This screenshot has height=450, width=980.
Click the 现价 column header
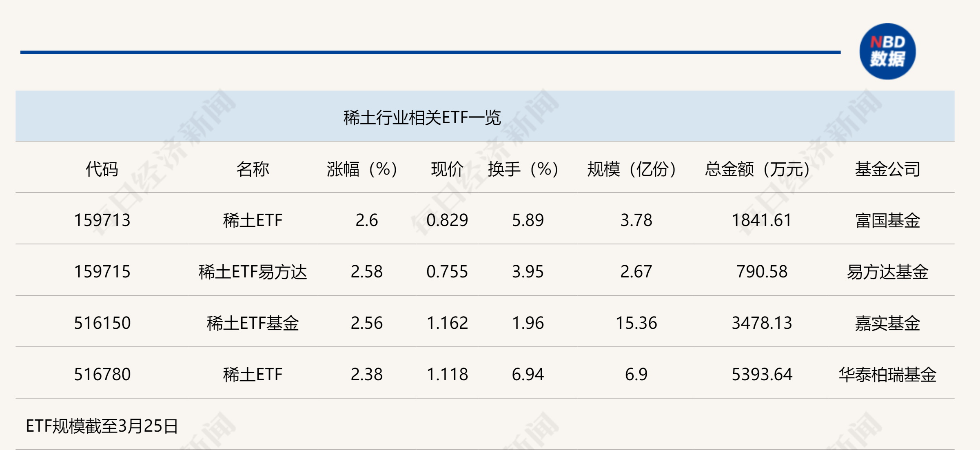447,169
